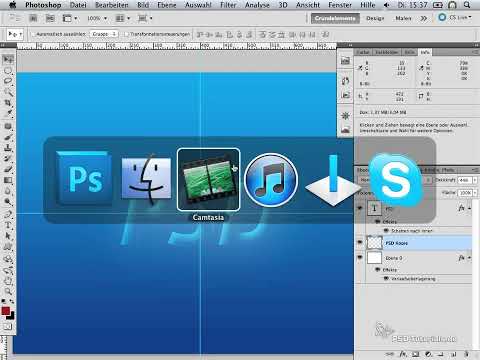Open the Bearbeiten menu

click(x=112, y=5)
